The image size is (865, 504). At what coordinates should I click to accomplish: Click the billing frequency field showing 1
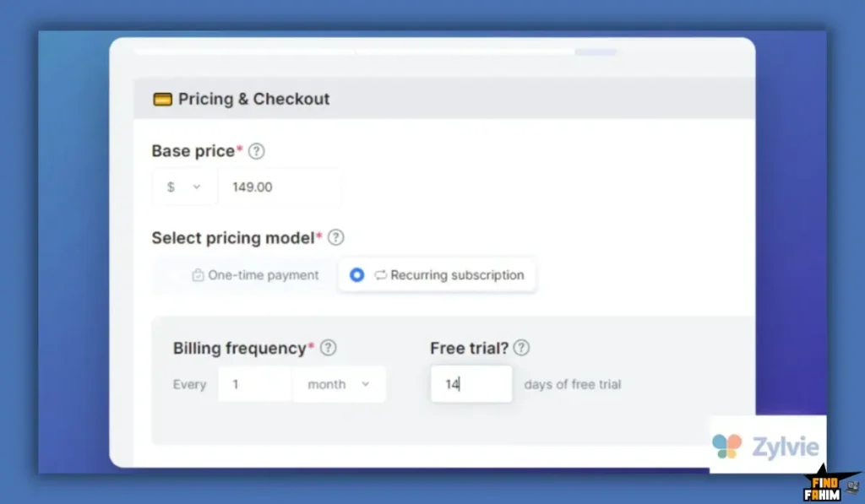point(253,384)
